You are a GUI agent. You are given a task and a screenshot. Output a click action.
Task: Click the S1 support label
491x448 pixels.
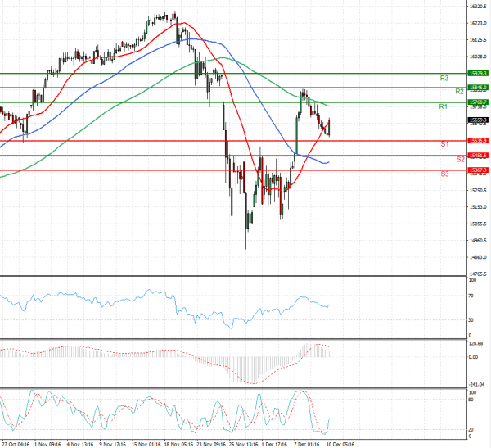point(444,144)
